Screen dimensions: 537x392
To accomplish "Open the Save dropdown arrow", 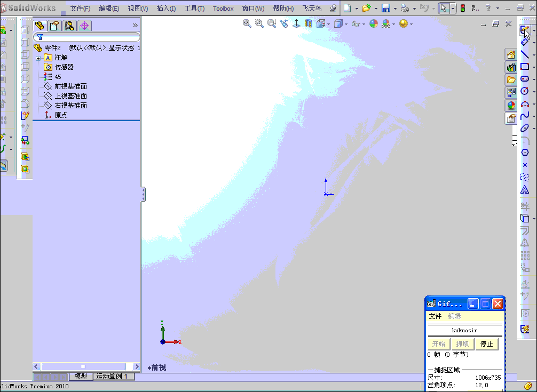I will click(395, 8).
